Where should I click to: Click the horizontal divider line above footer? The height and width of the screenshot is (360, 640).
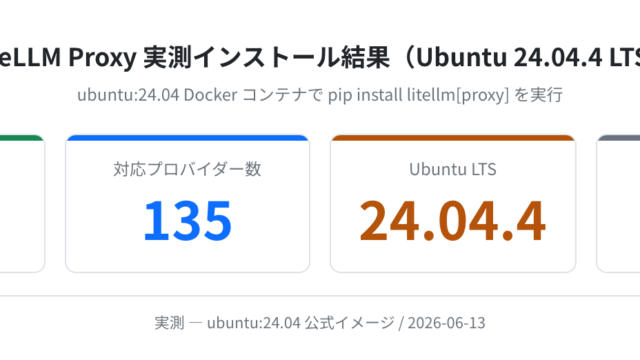[x=320, y=296]
